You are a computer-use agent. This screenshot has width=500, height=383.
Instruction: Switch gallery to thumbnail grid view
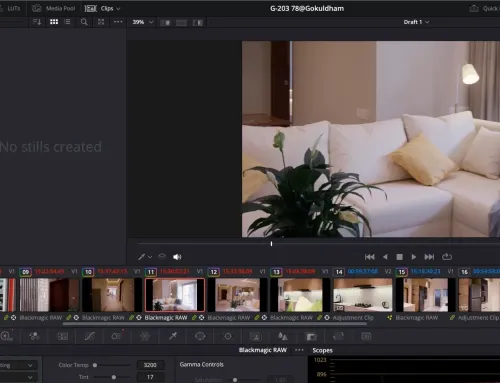pos(54,22)
